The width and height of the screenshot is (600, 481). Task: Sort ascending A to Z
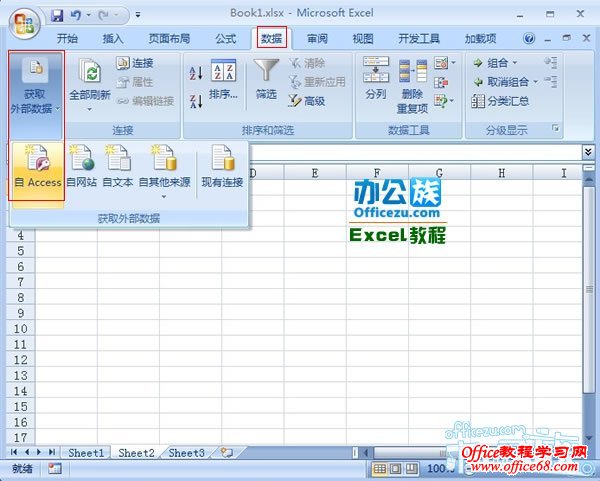point(196,73)
